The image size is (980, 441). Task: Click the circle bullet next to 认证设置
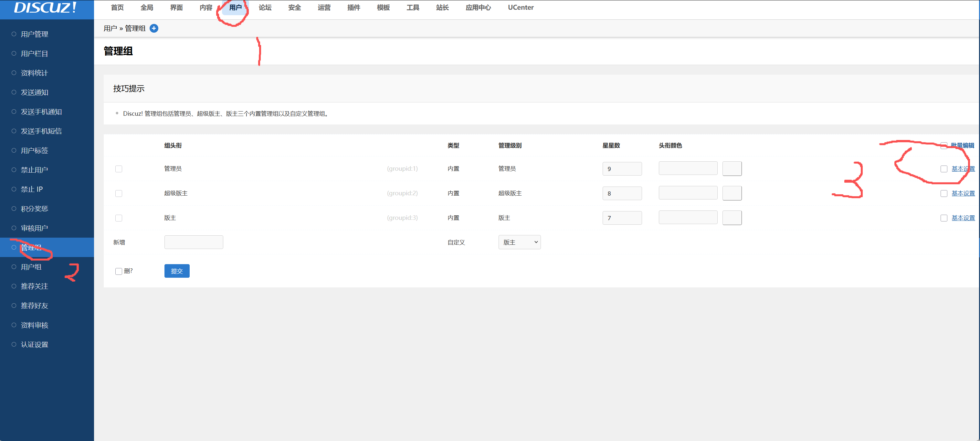point(14,344)
